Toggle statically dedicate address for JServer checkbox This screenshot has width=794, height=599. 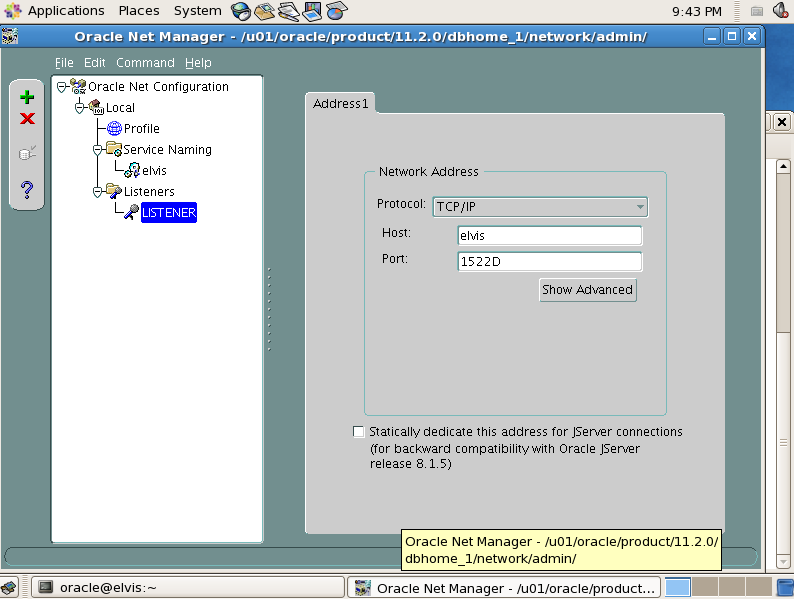tap(359, 431)
